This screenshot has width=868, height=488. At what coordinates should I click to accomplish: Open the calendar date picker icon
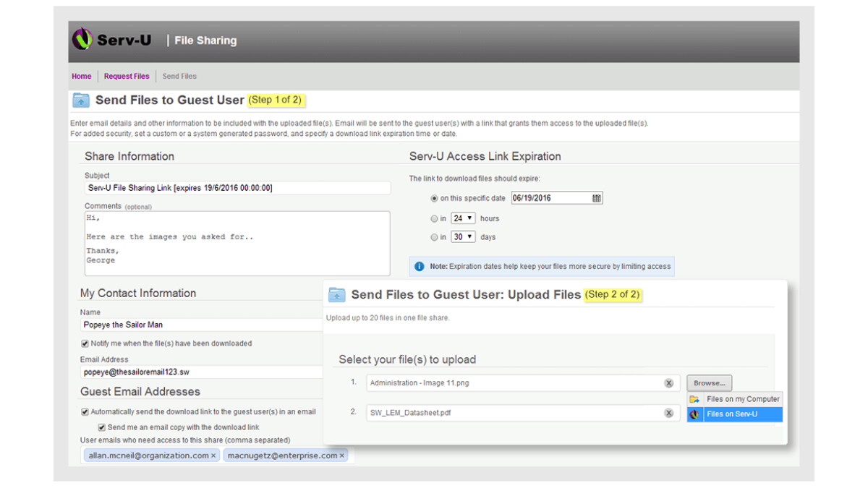tap(596, 198)
